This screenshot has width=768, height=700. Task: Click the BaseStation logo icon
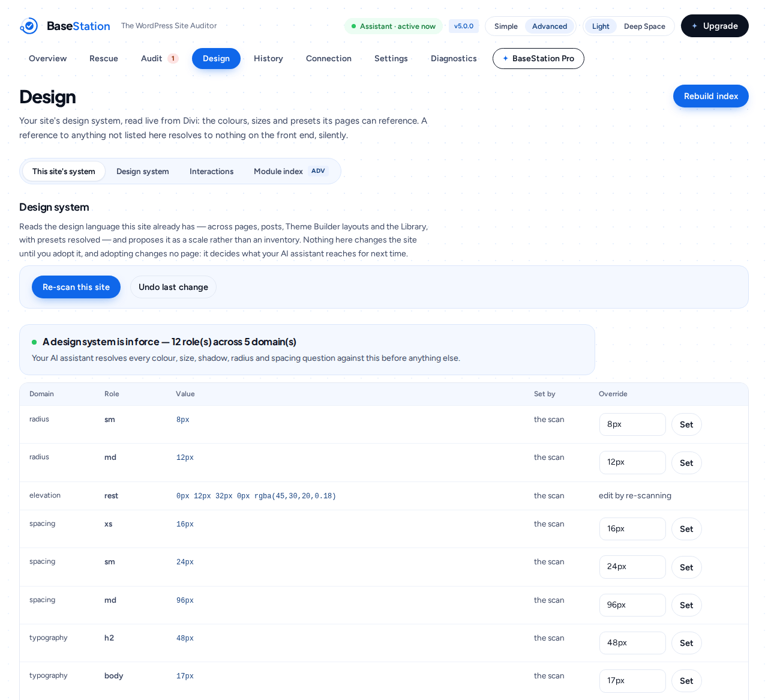coord(29,26)
